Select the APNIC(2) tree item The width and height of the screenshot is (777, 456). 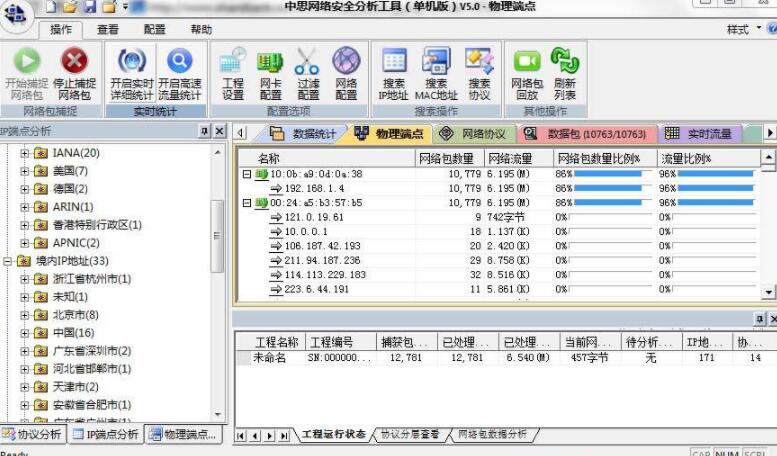point(76,243)
